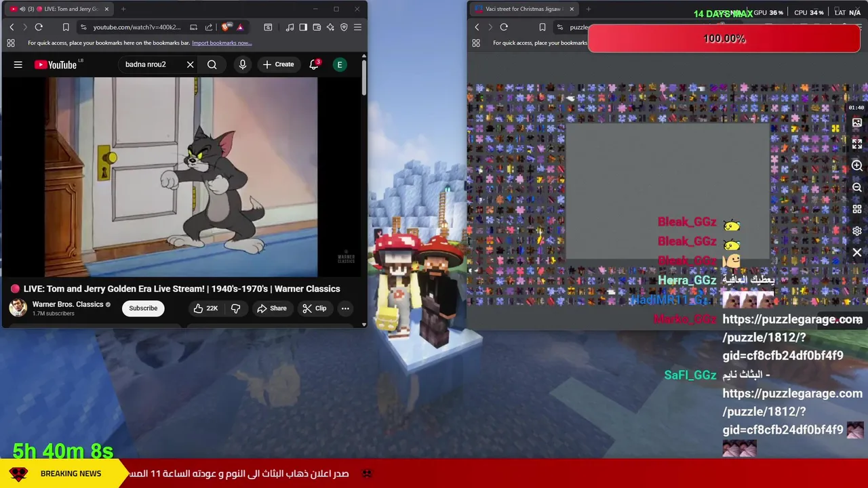Screen dimensions: 868x488
Task: Mute the YouTube tab audio icon
Action: coord(22,9)
